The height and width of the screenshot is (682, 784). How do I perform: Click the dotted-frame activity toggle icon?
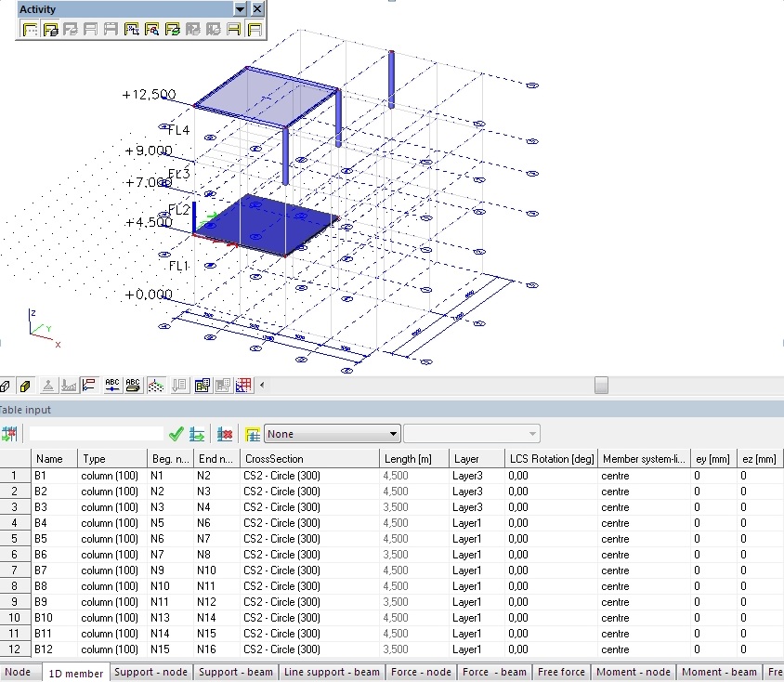(30, 30)
